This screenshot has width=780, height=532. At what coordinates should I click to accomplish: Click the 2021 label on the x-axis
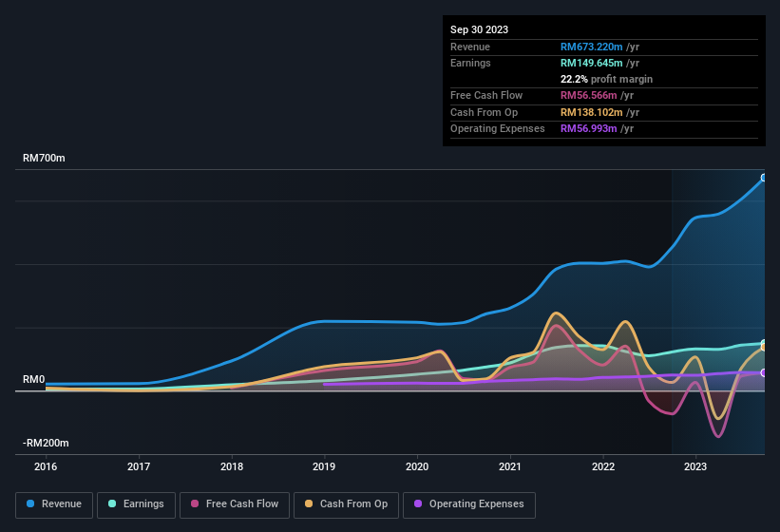510,466
